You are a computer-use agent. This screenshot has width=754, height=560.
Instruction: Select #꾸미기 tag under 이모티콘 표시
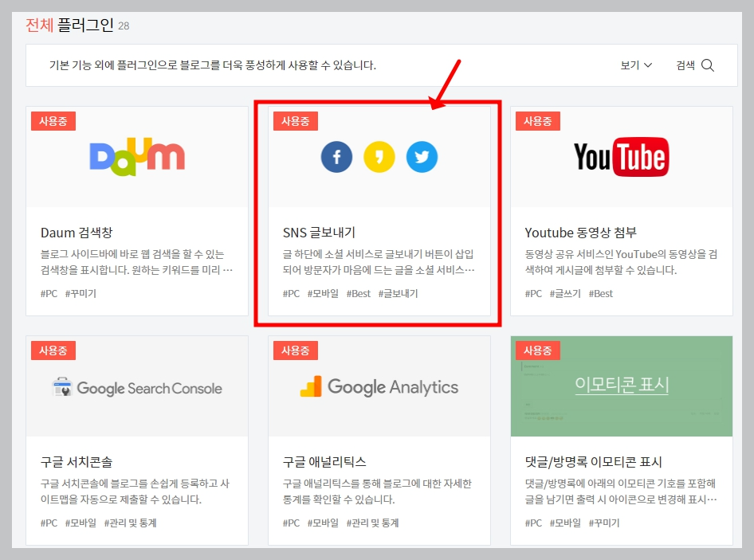pyautogui.click(x=604, y=523)
